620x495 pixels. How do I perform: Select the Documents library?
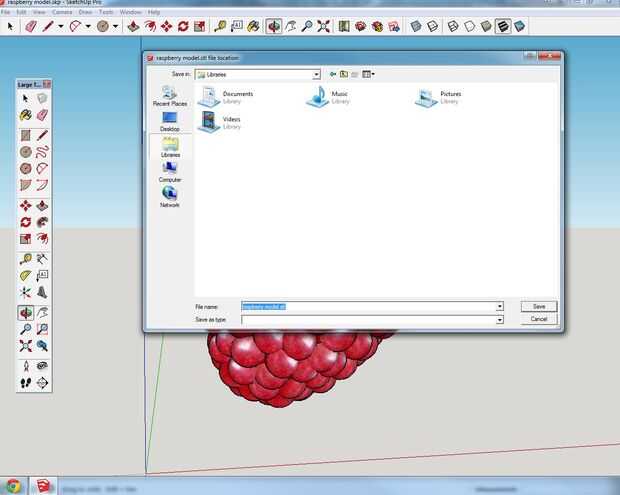coord(226,97)
